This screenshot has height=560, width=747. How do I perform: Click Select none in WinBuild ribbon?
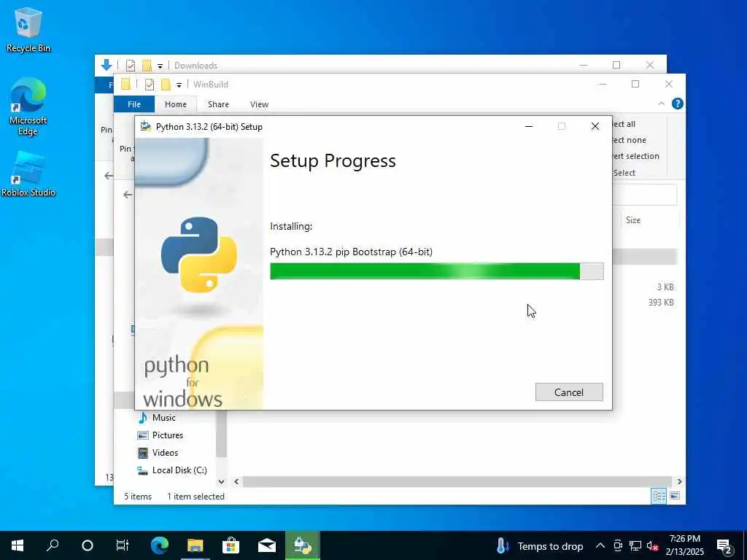pos(630,140)
